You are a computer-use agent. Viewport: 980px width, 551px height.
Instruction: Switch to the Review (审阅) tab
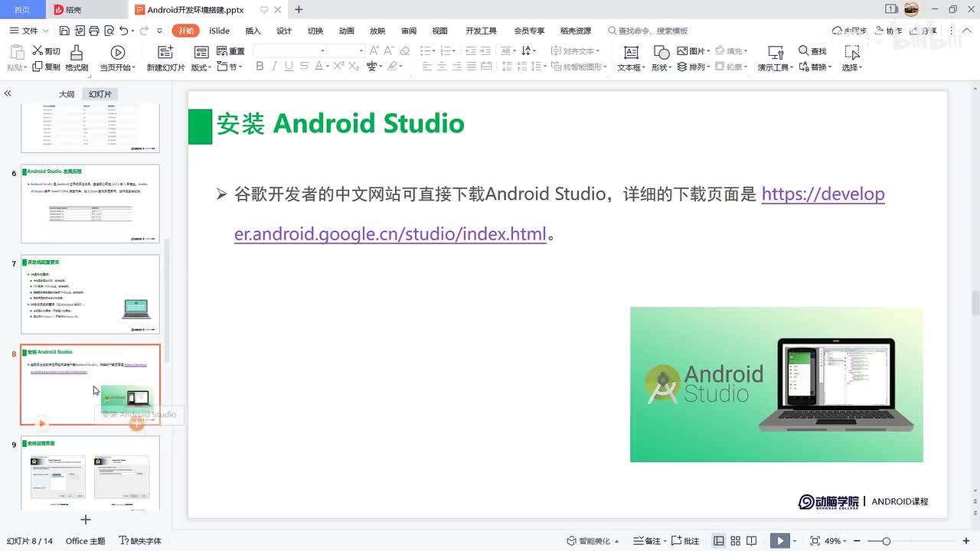(x=409, y=31)
